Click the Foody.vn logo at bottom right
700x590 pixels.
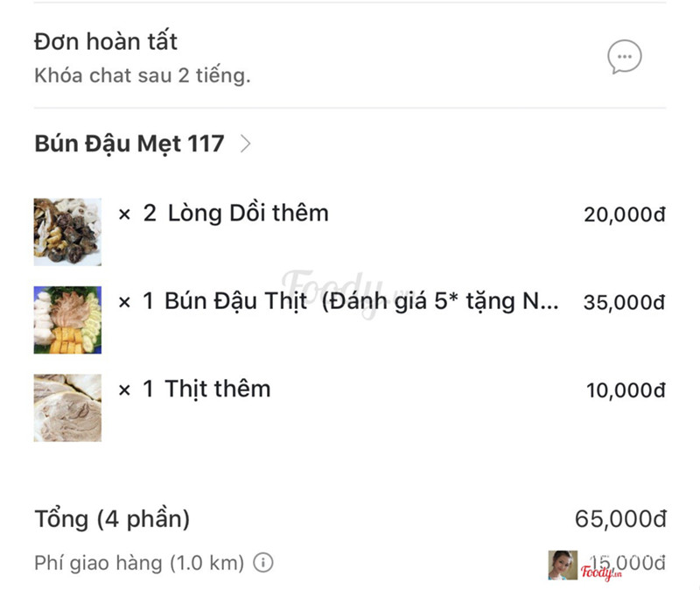(x=601, y=572)
